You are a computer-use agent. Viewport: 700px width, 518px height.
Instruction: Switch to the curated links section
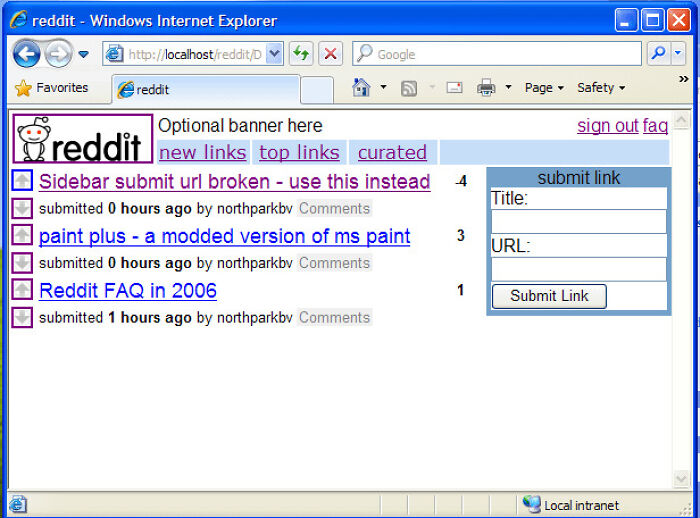tap(392, 153)
